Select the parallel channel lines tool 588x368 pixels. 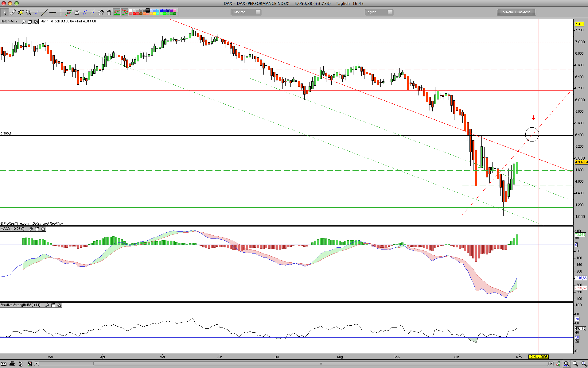click(93, 12)
